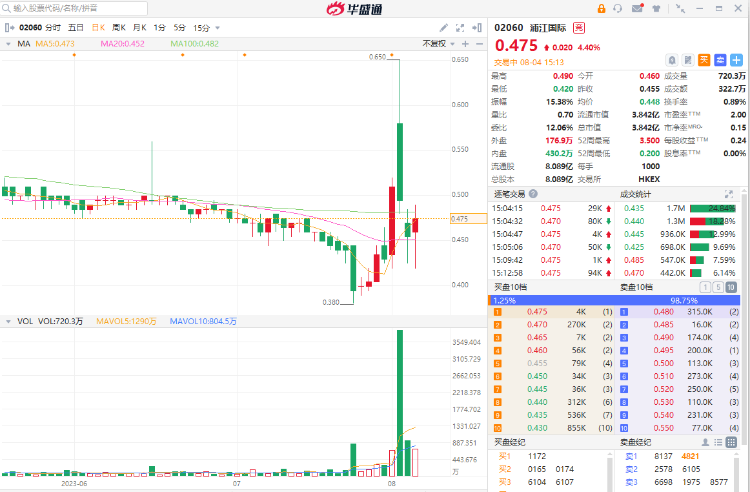Viewport: 750px width, 492px height.
Task: Click the tallest green volume bar
Action: (400, 403)
